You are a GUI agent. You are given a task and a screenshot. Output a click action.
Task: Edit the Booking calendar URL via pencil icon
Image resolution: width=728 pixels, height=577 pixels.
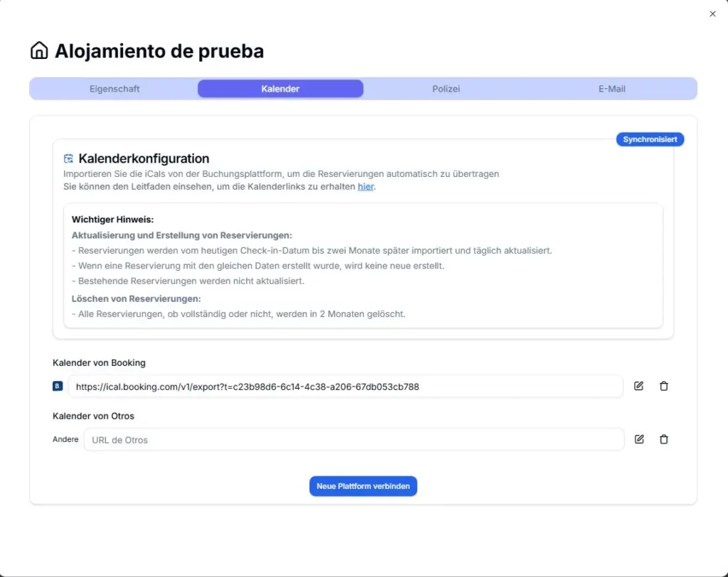638,386
